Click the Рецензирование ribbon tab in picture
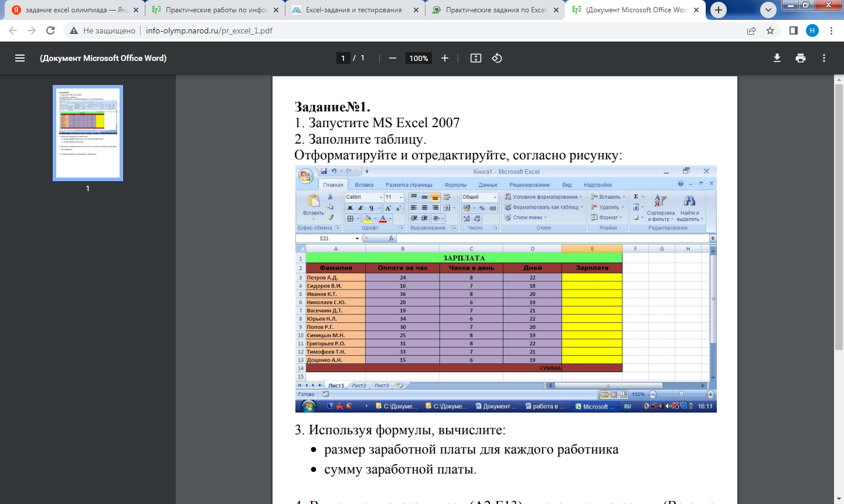This screenshot has height=504, width=844. (530, 185)
